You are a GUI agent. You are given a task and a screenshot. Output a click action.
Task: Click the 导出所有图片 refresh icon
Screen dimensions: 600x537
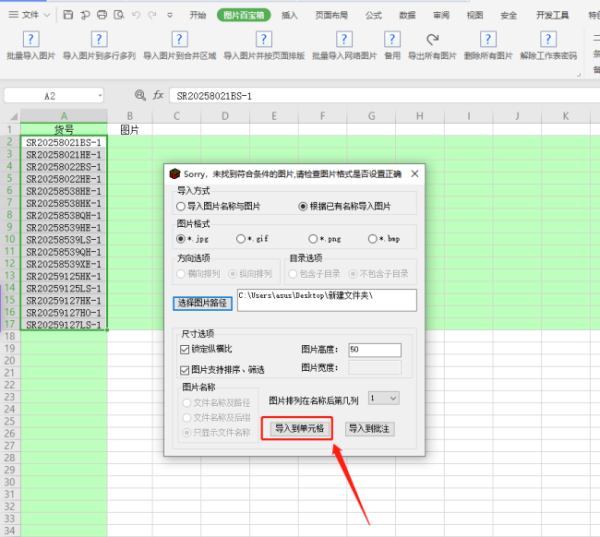tap(432, 39)
